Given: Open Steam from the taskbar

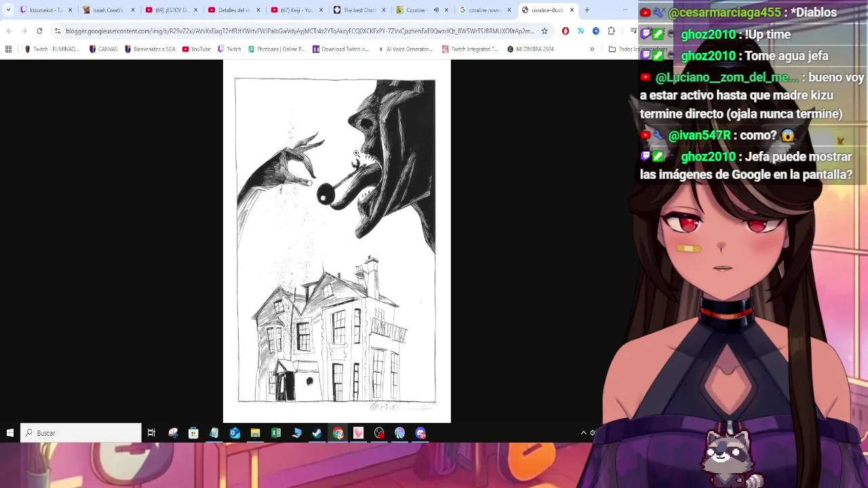Looking at the screenshot, I should pos(317,433).
